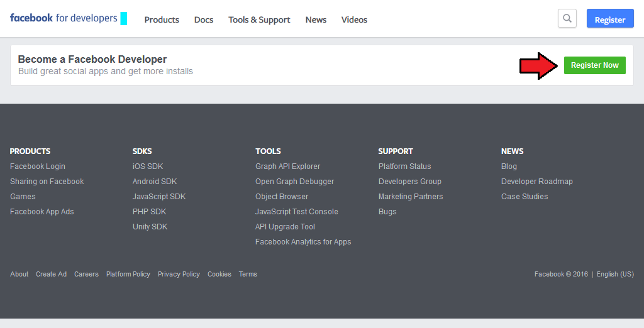
Task: Open Facebook App Ads link
Action: pyautogui.click(x=42, y=212)
